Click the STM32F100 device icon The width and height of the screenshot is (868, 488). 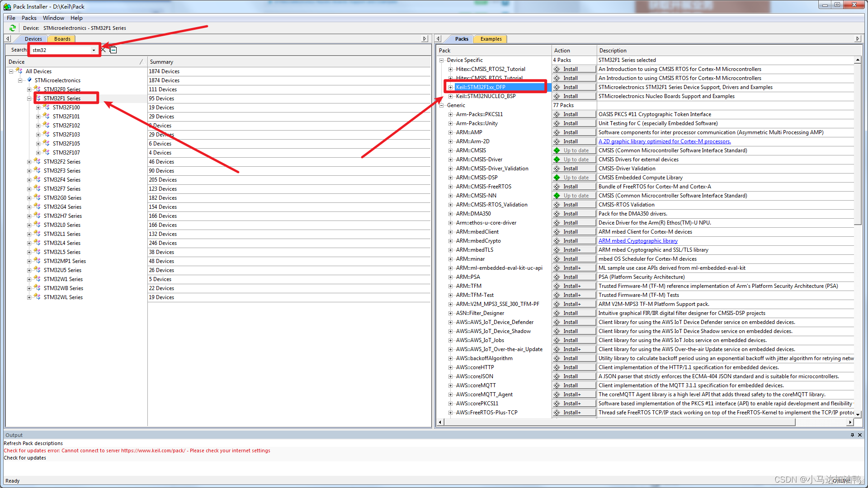coord(46,107)
